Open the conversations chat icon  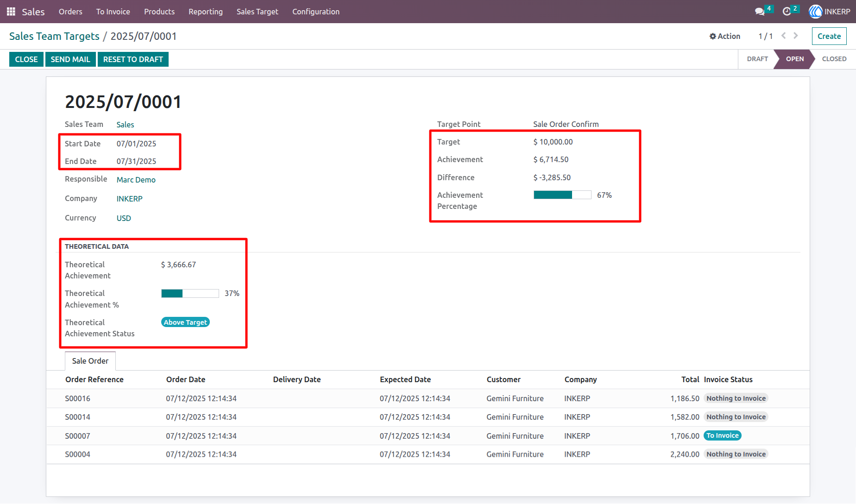point(760,12)
